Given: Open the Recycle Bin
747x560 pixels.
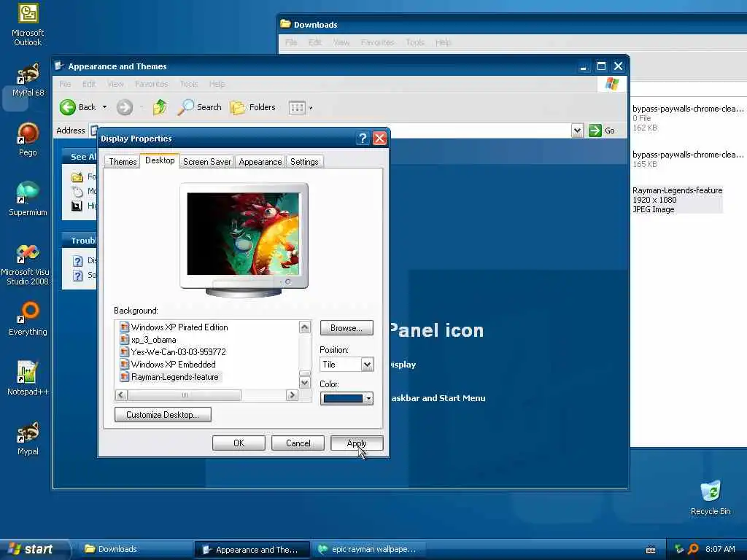Looking at the screenshot, I should [711, 498].
